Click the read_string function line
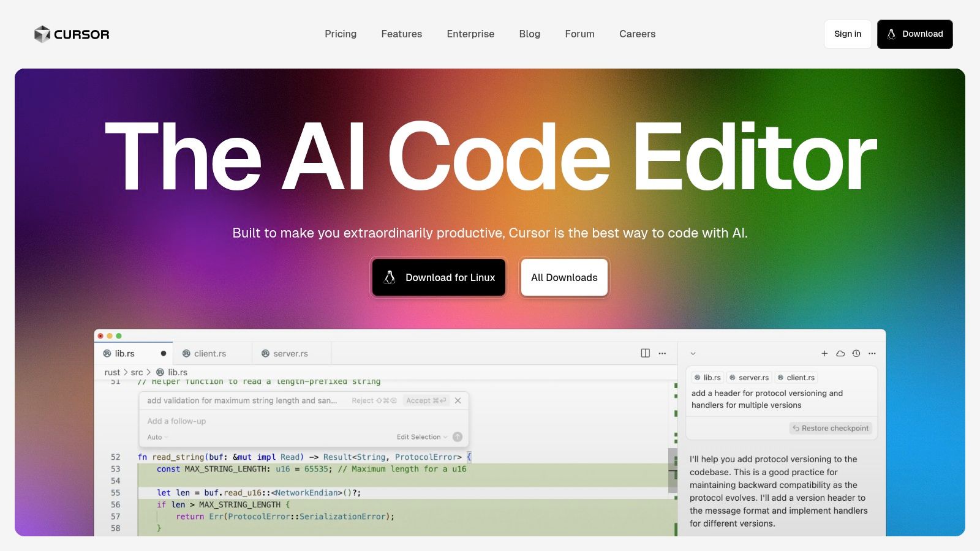Viewport: 980px width, 551px height. [304, 457]
